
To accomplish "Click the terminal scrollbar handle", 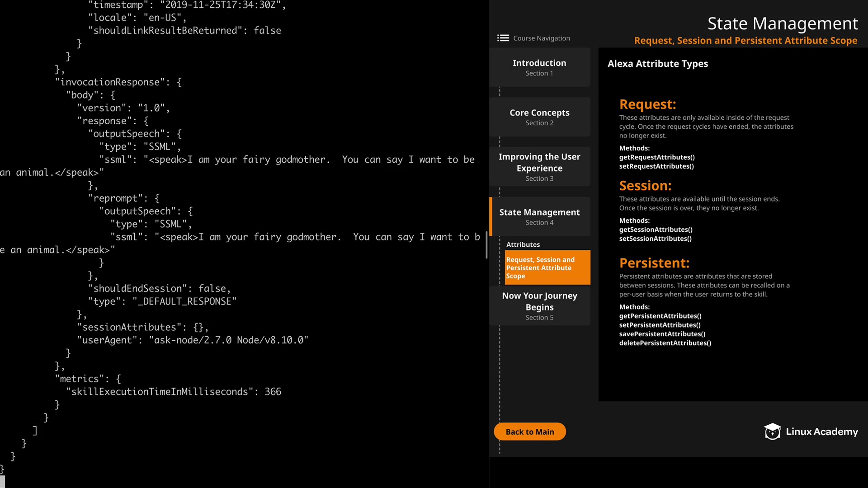I will [x=486, y=244].
